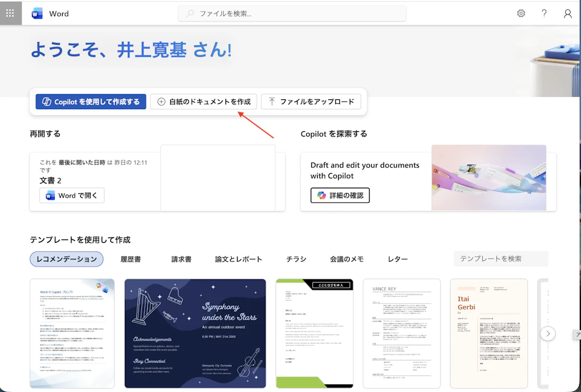
Task: Click the Copilot を探索する heading
Action: tap(334, 134)
